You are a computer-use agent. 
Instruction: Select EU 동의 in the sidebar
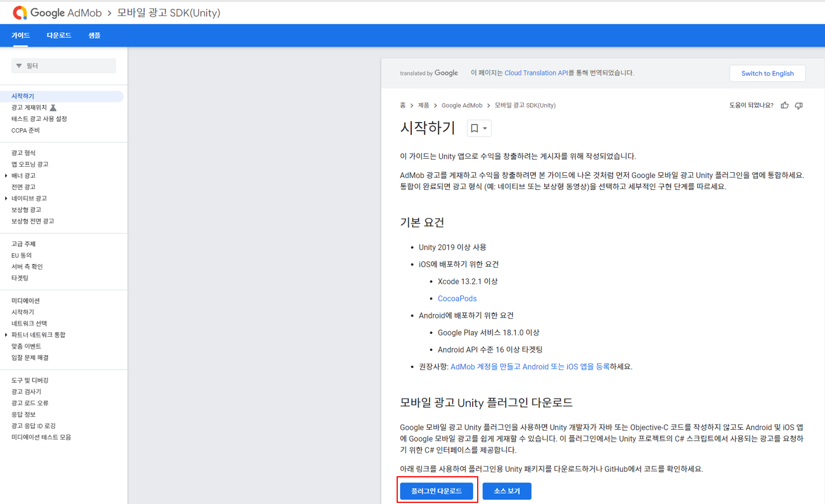[x=22, y=256]
